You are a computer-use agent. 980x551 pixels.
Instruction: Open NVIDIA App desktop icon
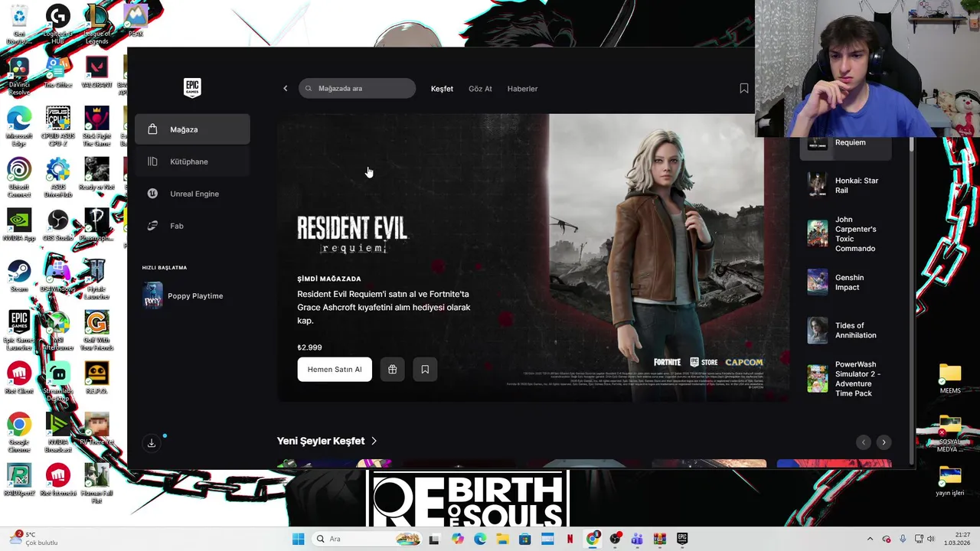click(x=19, y=225)
